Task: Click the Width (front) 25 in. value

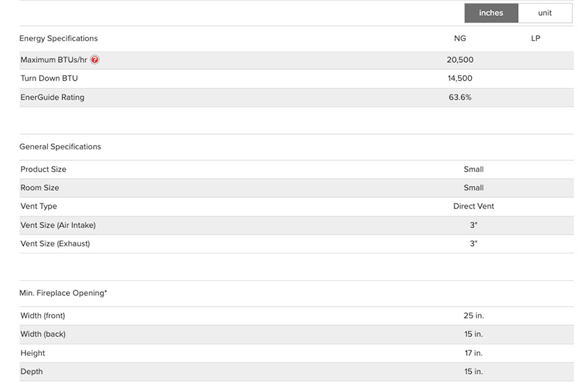Action: point(473,315)
